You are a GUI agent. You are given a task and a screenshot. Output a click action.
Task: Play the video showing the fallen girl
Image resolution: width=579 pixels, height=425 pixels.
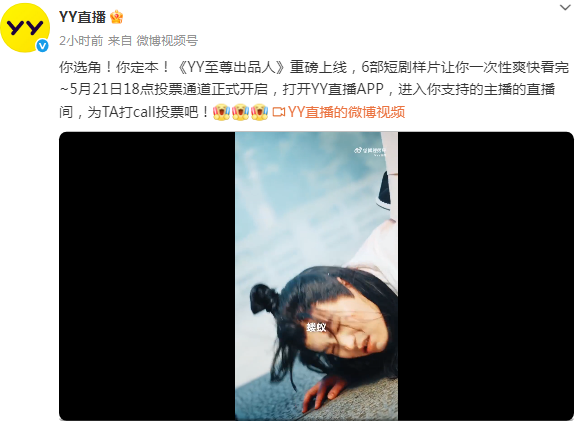tap(316, 276)
